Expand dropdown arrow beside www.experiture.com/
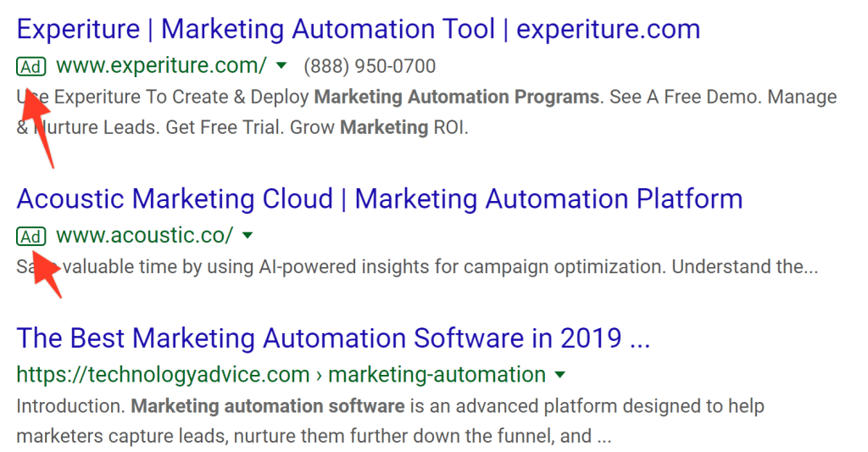 tap(281, 66)
